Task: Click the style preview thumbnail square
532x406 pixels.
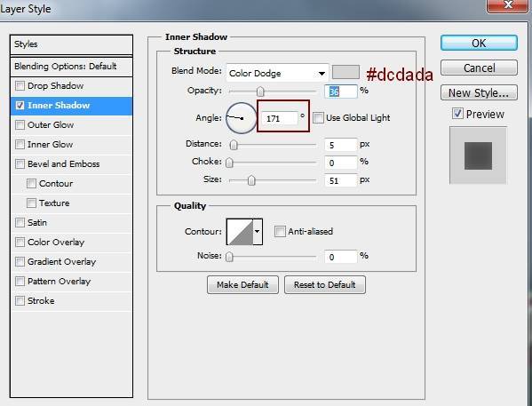Action: 478,155
